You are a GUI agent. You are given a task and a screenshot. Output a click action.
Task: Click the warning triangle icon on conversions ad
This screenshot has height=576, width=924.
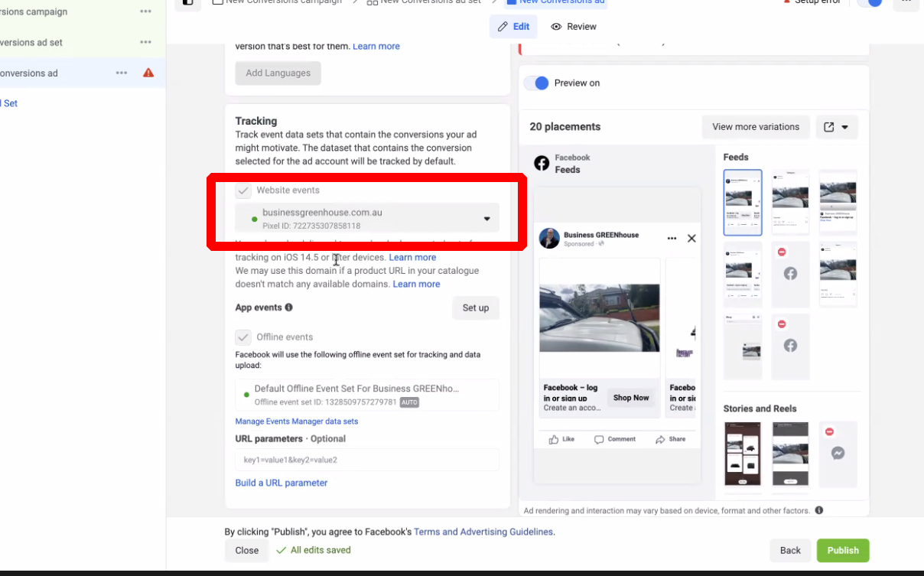click(x=148, y=73)
